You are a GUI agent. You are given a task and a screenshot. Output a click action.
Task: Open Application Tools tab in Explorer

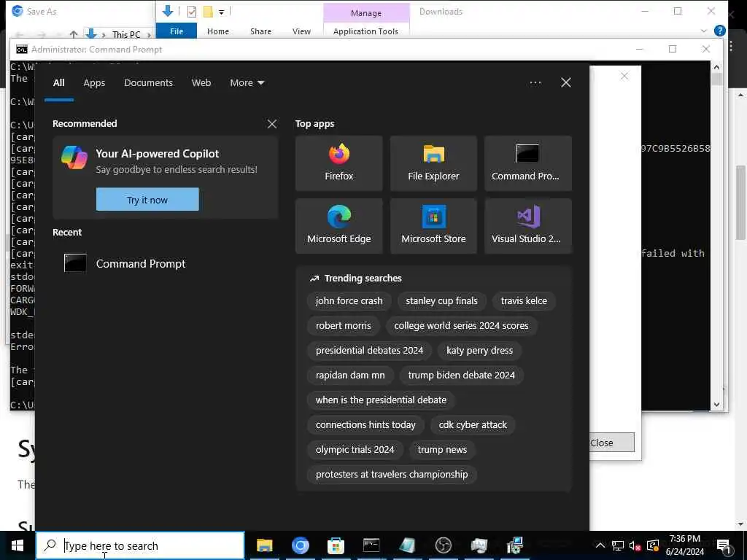pyautogui.click(x=365, y=31)
